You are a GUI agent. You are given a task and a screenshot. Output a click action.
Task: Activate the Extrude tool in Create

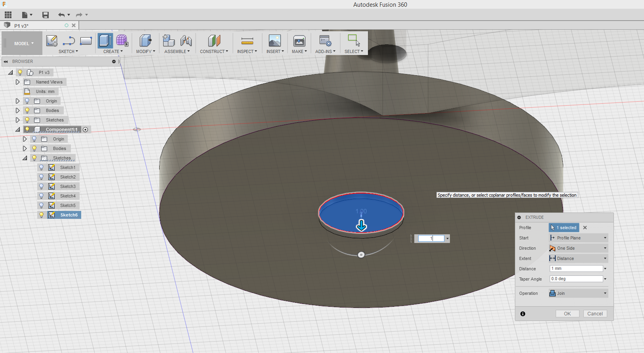pyautogui.click(x=105, y=40)
